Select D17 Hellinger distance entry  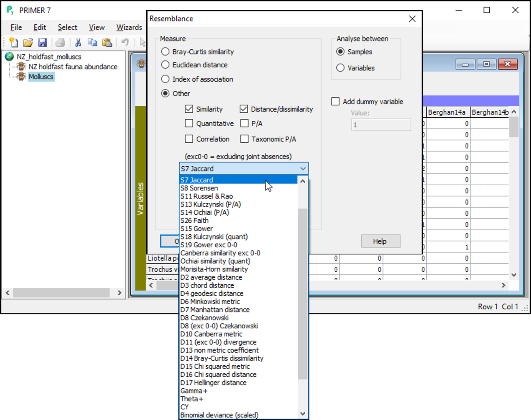(x=239, y=383)
